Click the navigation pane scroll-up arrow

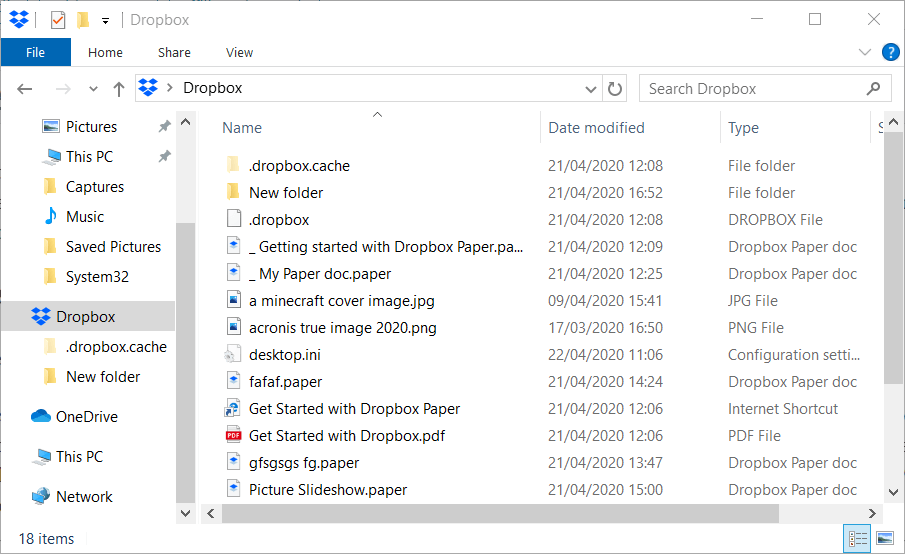(x=185, y=122)
